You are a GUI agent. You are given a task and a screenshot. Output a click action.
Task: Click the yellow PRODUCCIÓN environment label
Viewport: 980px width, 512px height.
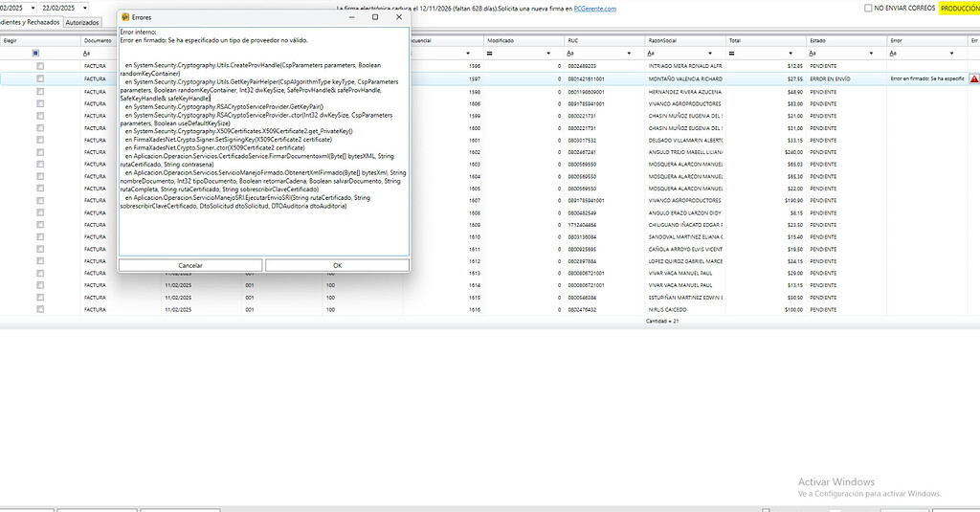(959, 8)
